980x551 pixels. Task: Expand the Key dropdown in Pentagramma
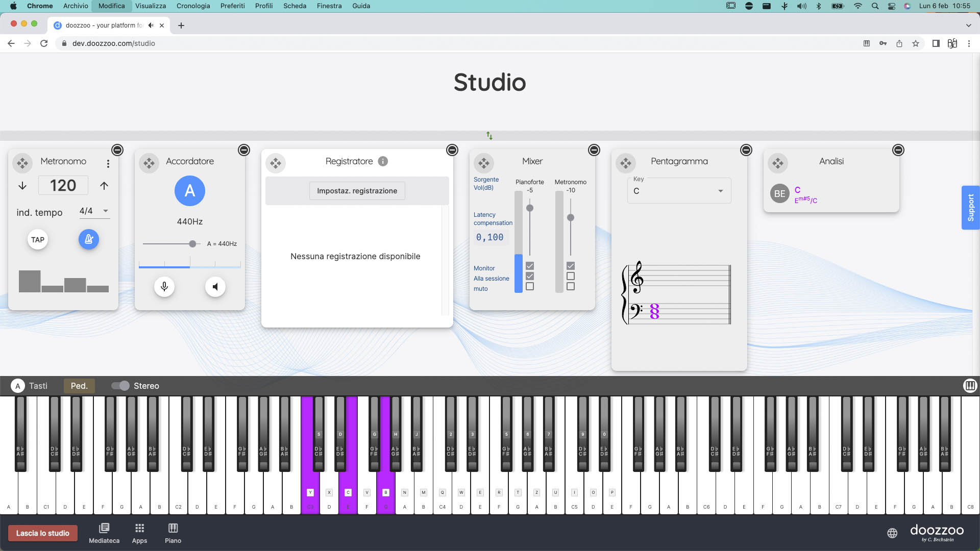[x=679, y=191]
